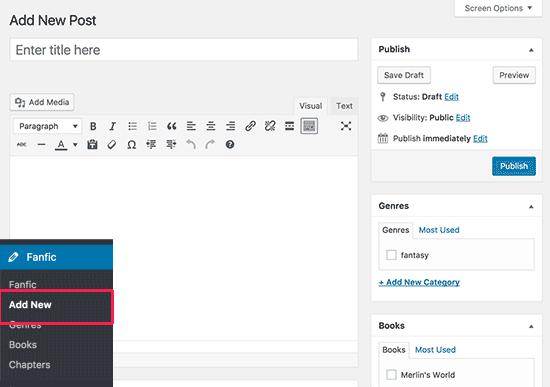Insert link using the chain icon

pos(250,126)
